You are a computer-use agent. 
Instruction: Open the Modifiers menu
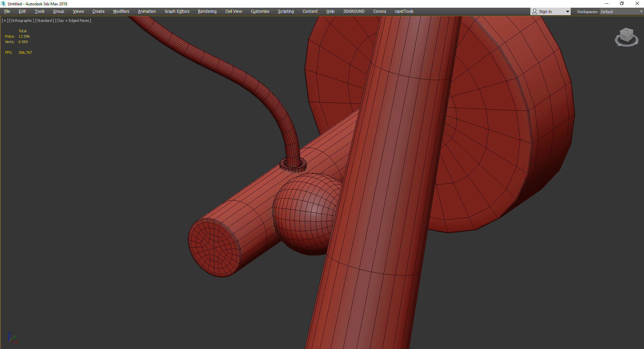[x=121, y=11]
